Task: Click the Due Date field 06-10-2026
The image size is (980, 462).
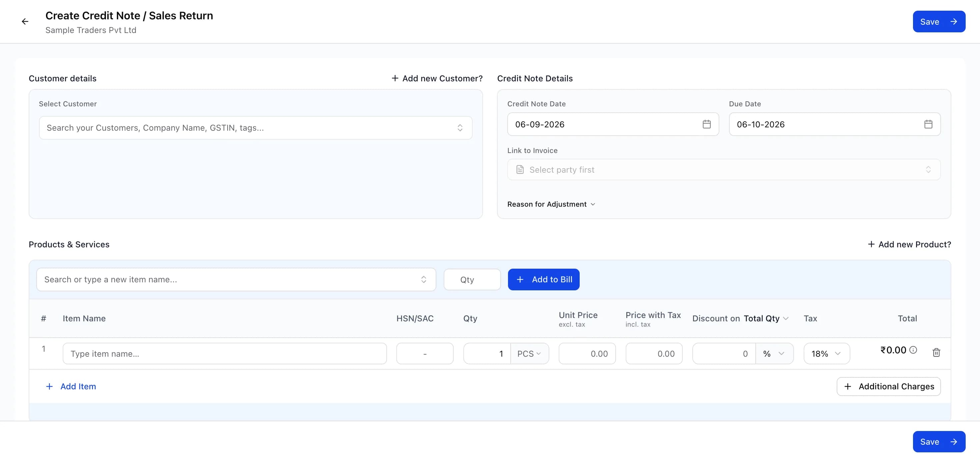Action: pos(834,124)
